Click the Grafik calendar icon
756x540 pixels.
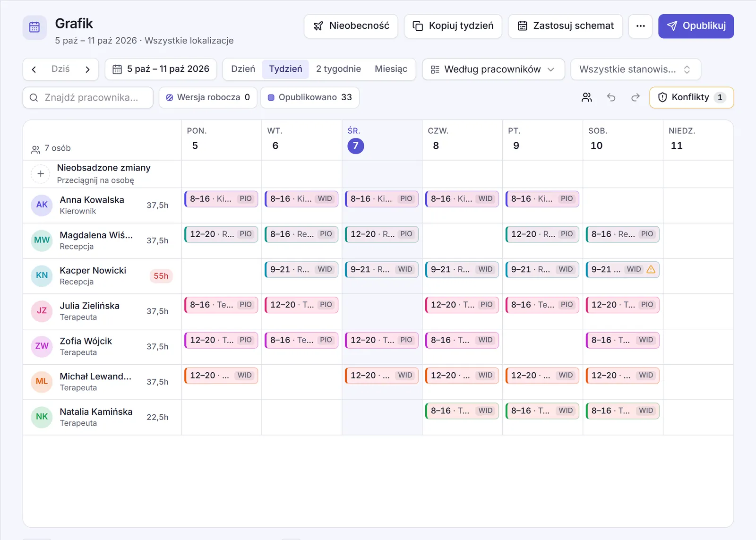click(x=34, y=27)
